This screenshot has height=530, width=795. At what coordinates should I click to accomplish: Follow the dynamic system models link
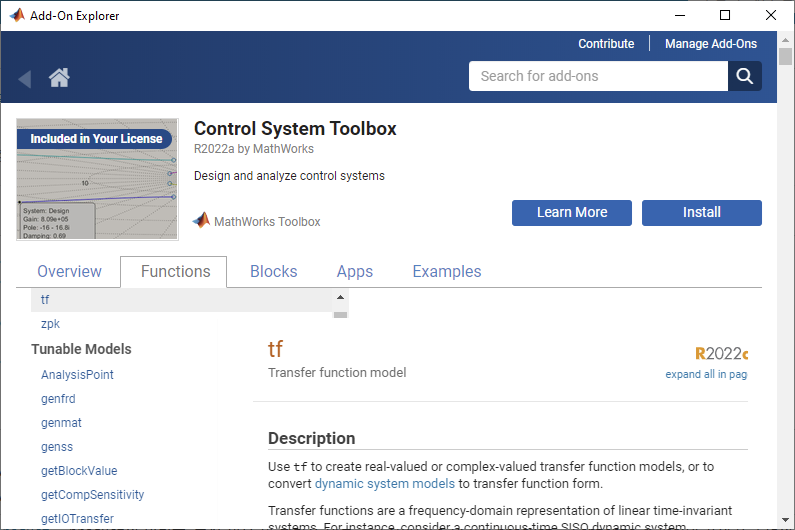(x=385, y=483)
